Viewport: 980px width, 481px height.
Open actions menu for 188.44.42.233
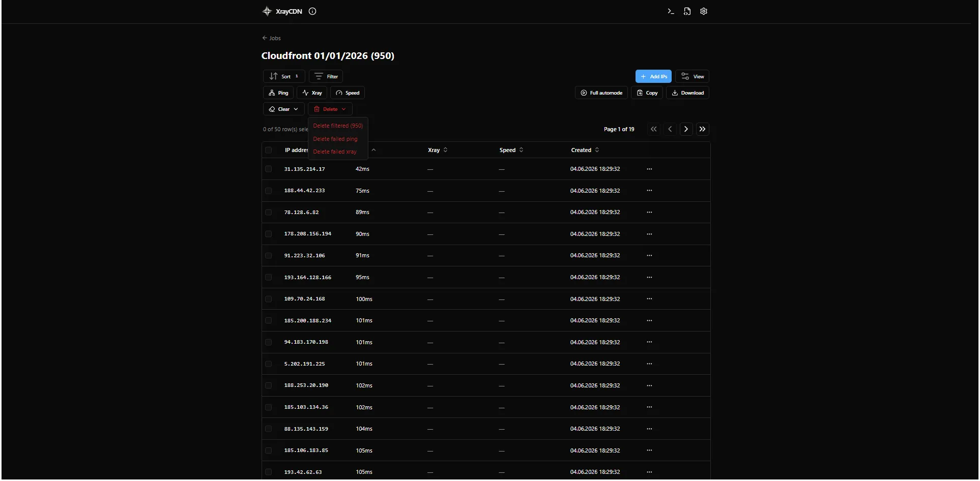point(649,190)
